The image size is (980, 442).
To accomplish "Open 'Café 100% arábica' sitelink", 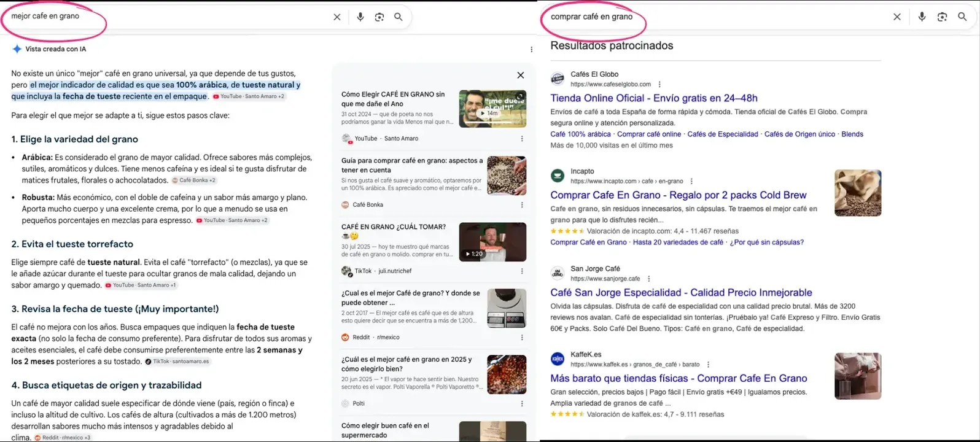I will click(x=580, y=134).
